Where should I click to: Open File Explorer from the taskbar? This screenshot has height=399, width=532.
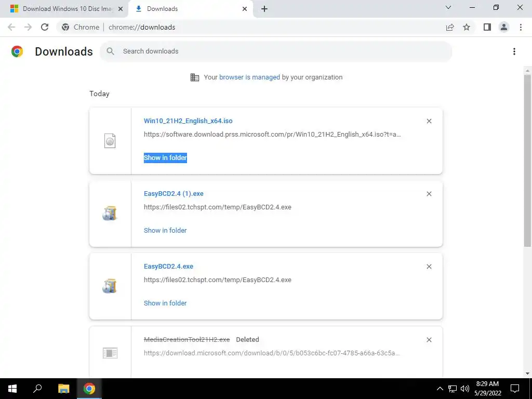[63, 389]
